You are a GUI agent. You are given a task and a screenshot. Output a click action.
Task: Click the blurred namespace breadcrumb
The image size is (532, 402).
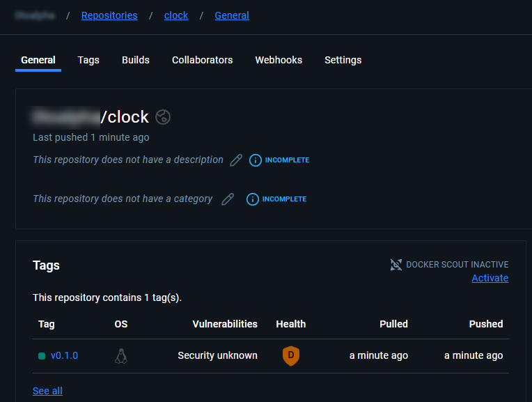point(35,15)
